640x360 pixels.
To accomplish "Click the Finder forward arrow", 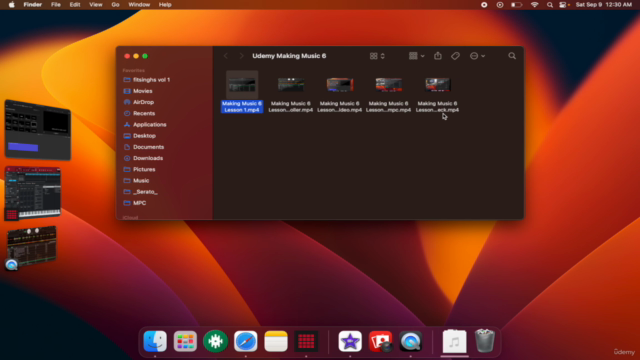I will (241, 56).
